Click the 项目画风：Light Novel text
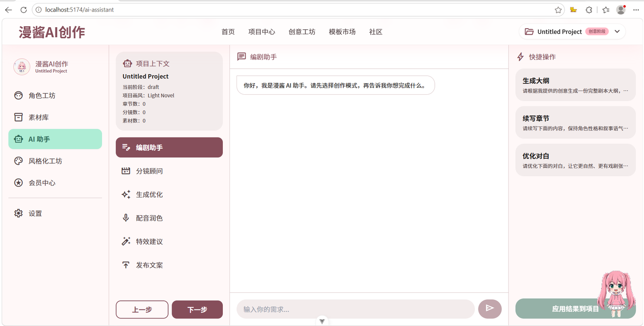Image resolution: width=644 pixels, height=326 pixels. click(x=148, y=95)
